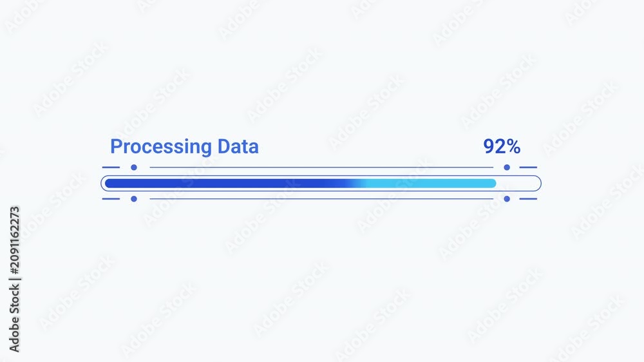Image resolution: width=644 pixels, height=362 pixels.
Task: Click the vertical Adobe Stock #2091162273 text
Action: pos(14,280)
